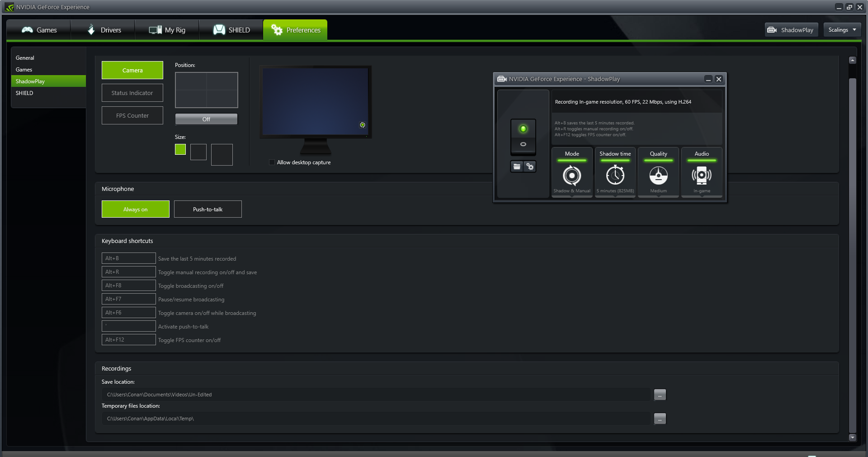The image size is (868, 457).
Task: Click the Alt+F7 shortcut field
Action: [x=129, y=299]
